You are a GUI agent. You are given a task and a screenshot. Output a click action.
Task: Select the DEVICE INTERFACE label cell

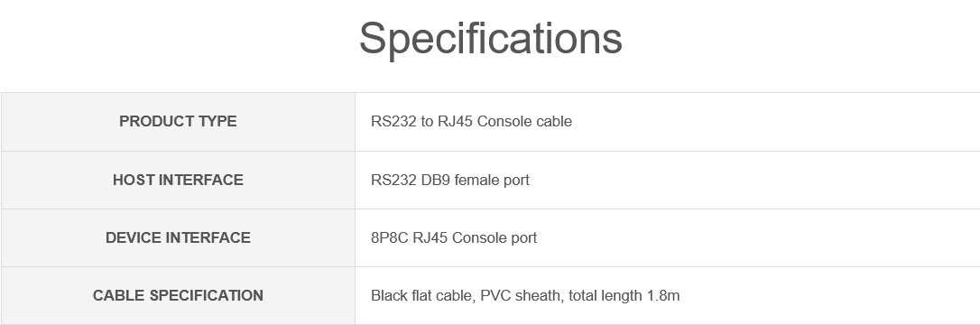[178, 238]
